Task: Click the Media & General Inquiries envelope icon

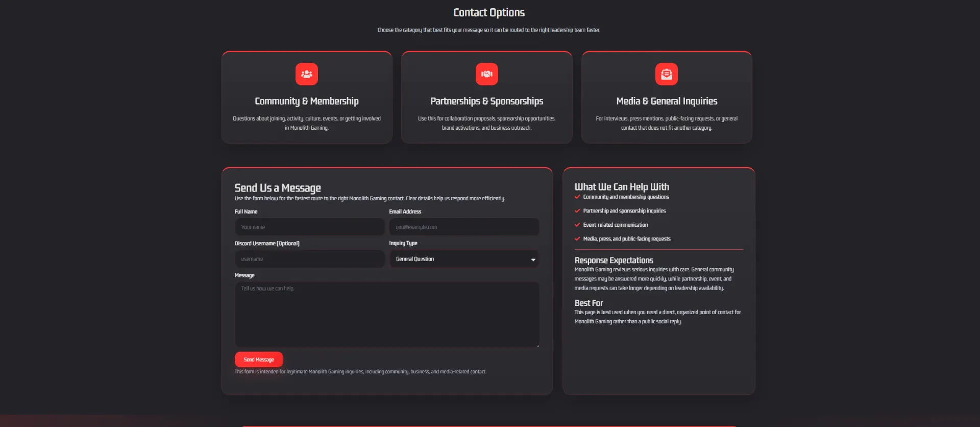Action: click(x=666, y=74)
